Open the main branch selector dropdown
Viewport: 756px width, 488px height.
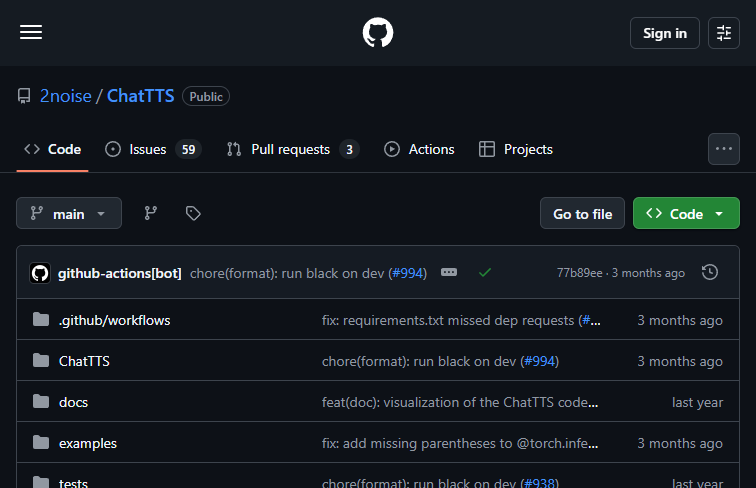tap(69, 213)
